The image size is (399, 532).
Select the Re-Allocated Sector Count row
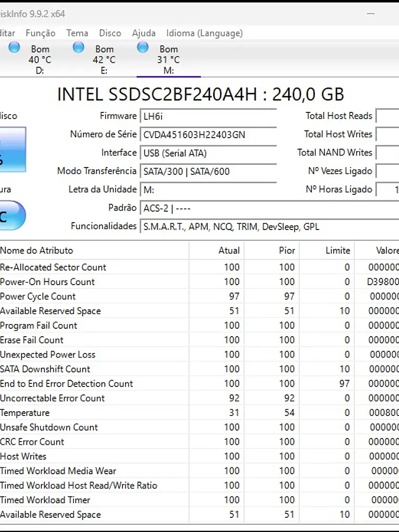199,267
